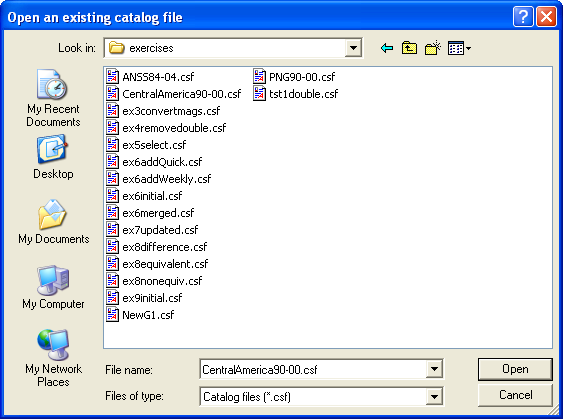Choose ex6merged.csf from the list

[x=150, y=213]
